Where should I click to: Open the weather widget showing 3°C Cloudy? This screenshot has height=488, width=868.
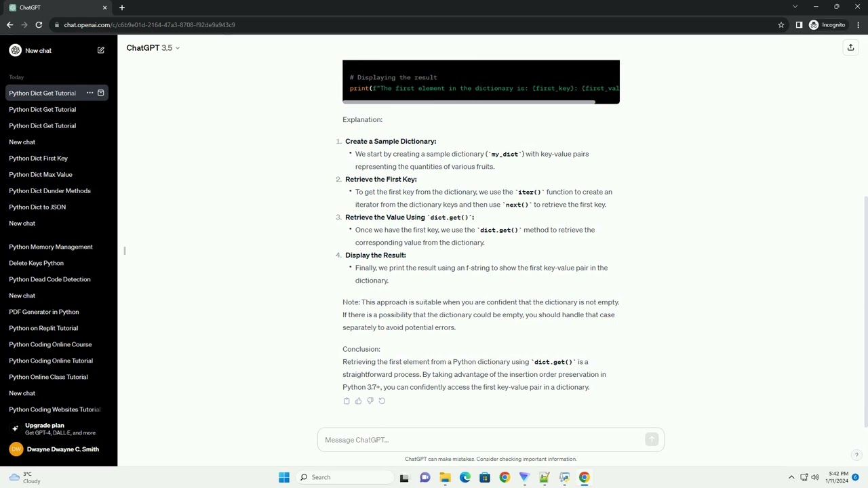point(24,477)
